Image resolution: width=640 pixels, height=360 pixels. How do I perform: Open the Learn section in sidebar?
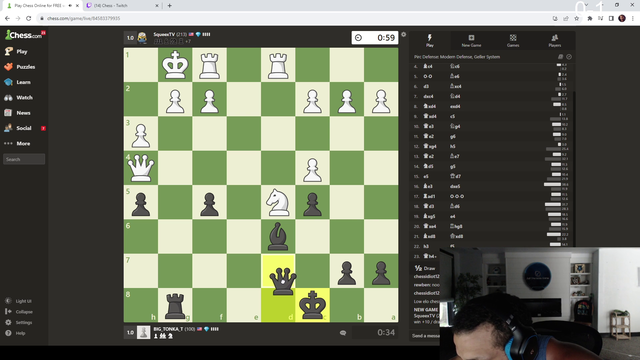click(18, 82)
